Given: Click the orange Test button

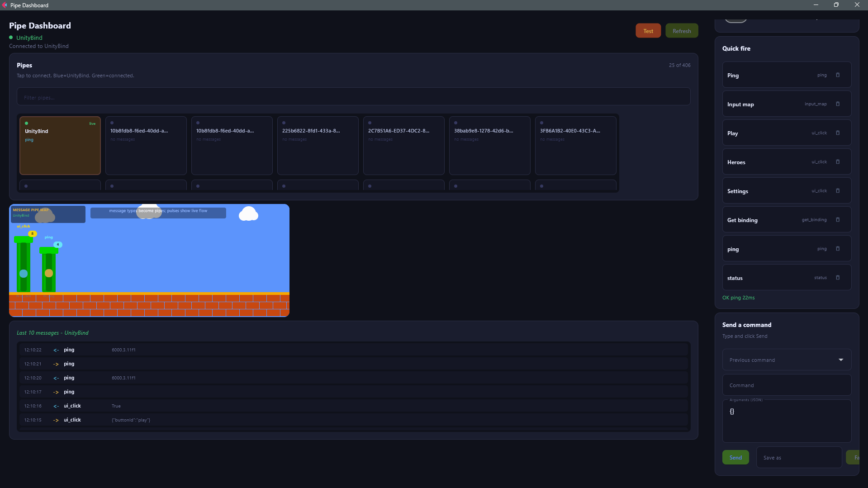Looking at the screenshot, I should [648, 31].
